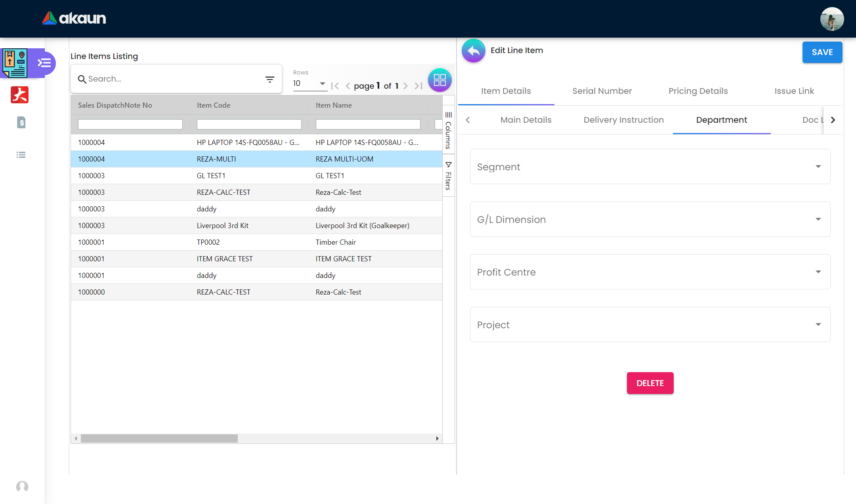856x504 pixels.
Task: Switch to the Pricing Details tab
Action: 698,91
